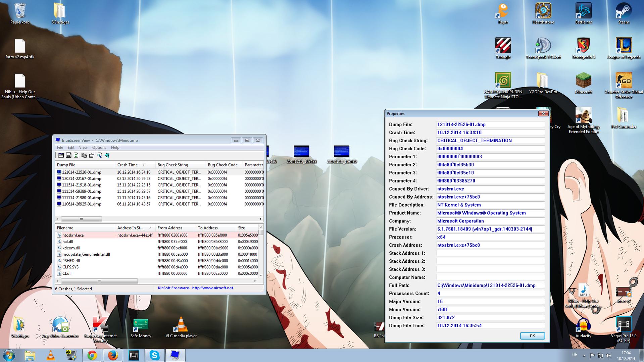Switch to Firefox on the taskbar

click(x=113, y=355)
